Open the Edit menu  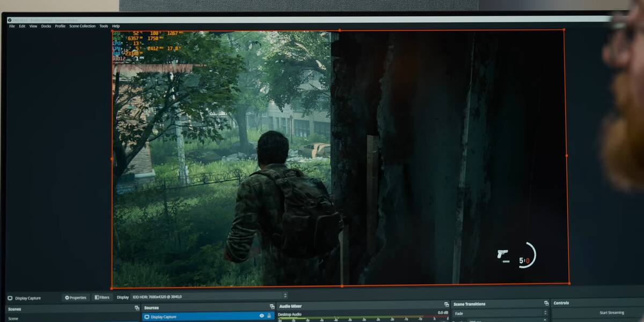(22, 26)
